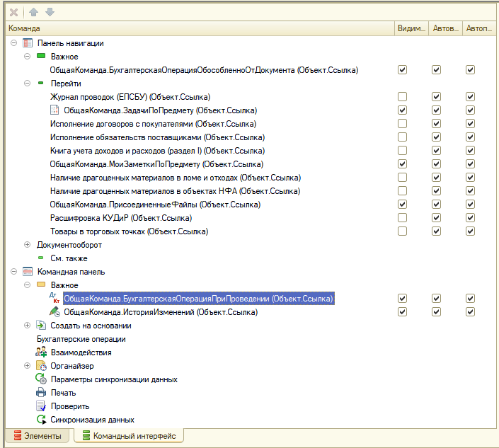
Task: Enable visibility for Журнал проводок (ЕПСБУ)
Action: click(x=402, y=97)
